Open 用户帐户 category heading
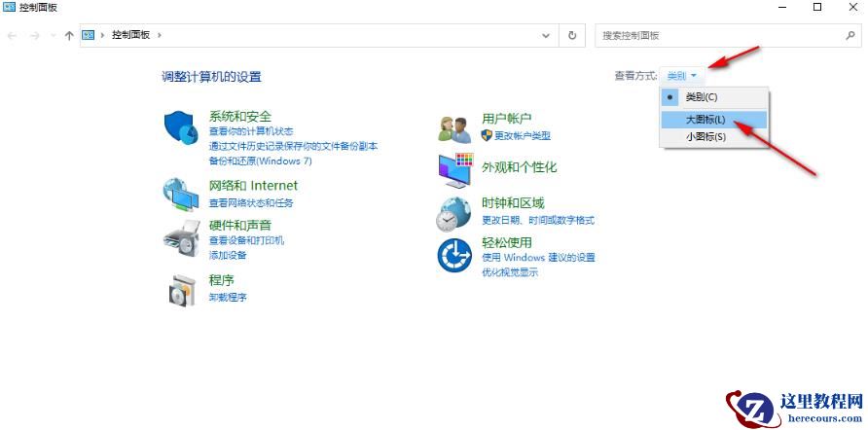This screenshot has height=430, width=868. tap(507, 118)
